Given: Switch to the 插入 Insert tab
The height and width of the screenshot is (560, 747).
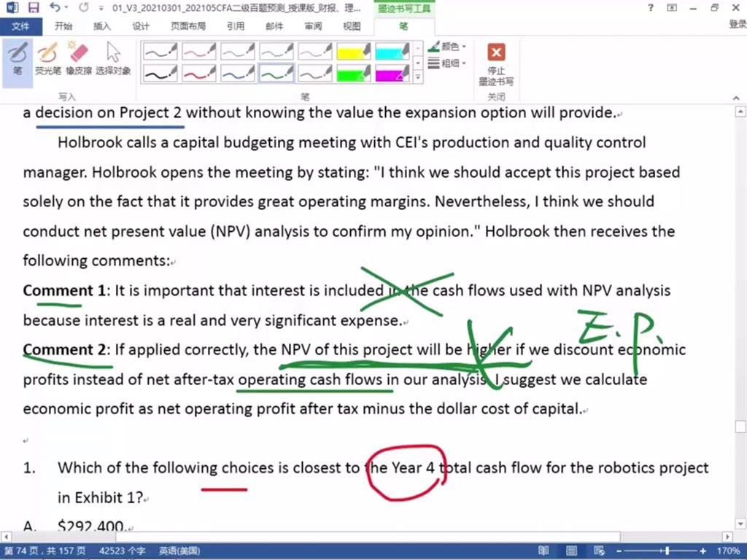Looking at the screenshot, I should [x=101, y=26].
